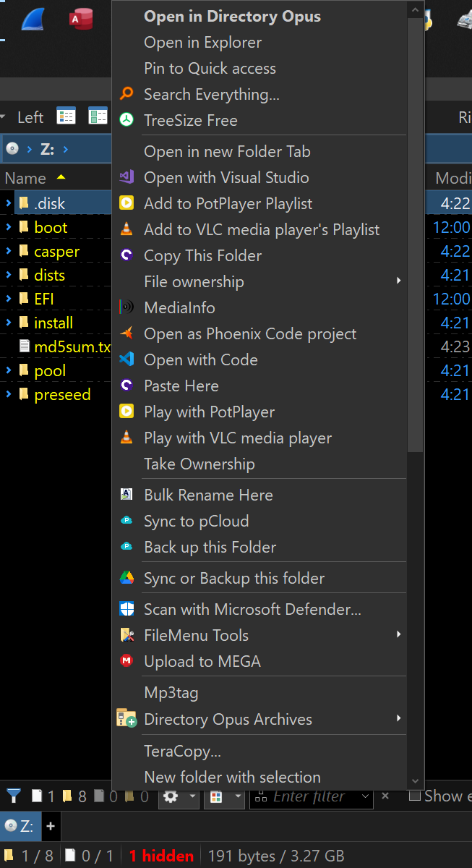The height and width of the screenshot is (868, 472).
Task: Click the menu scroll-down arrow
Action: point(415,781)
